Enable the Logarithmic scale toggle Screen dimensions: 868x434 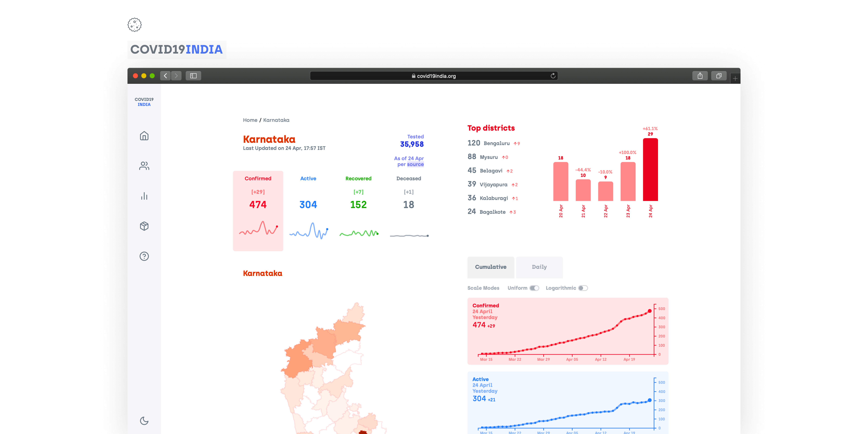click(x=583, y=288)
